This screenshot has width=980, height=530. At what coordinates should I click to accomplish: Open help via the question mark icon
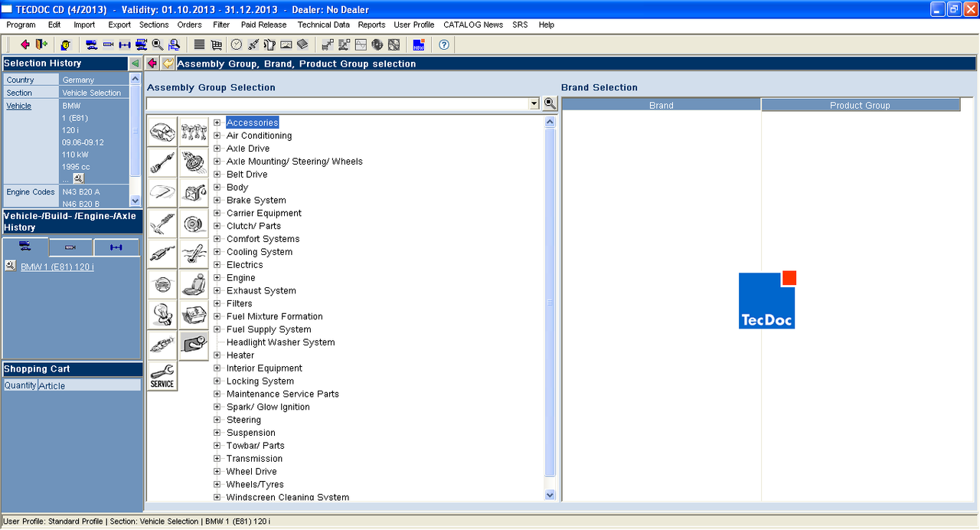click(444, 44)
